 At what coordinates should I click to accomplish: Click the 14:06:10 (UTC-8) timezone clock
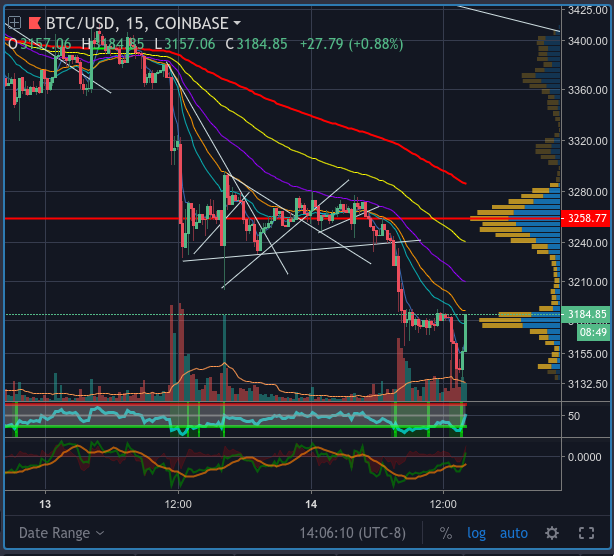[x=352, y=533]
